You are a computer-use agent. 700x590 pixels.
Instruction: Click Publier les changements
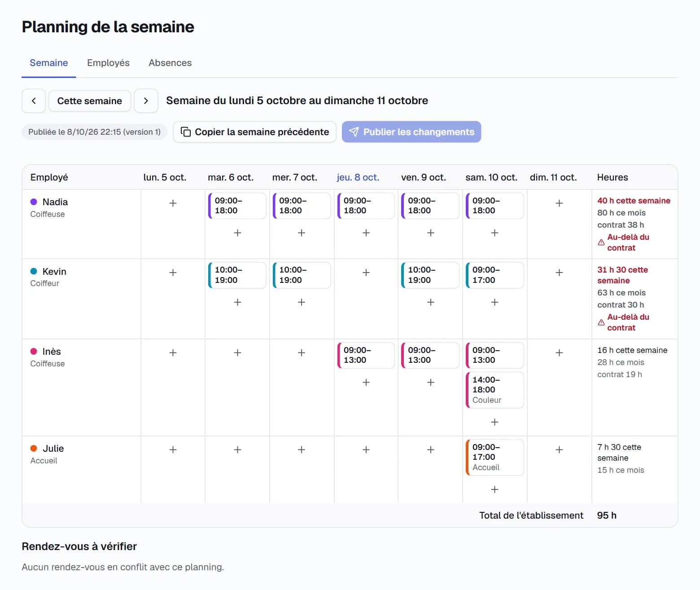tap(411, 132)
